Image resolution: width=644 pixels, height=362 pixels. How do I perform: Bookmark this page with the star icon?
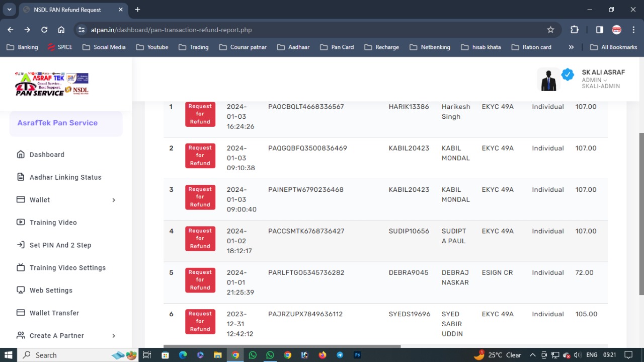tap(550, 30)
